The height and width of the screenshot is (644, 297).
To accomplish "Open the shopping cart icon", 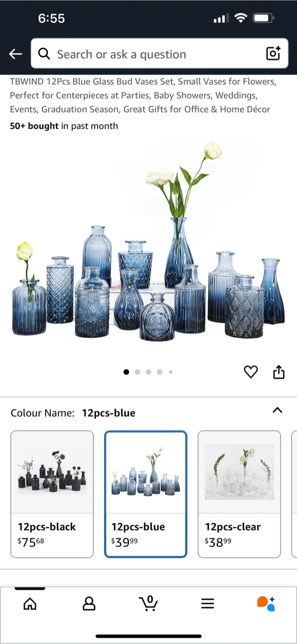I will tap(148, 603).
